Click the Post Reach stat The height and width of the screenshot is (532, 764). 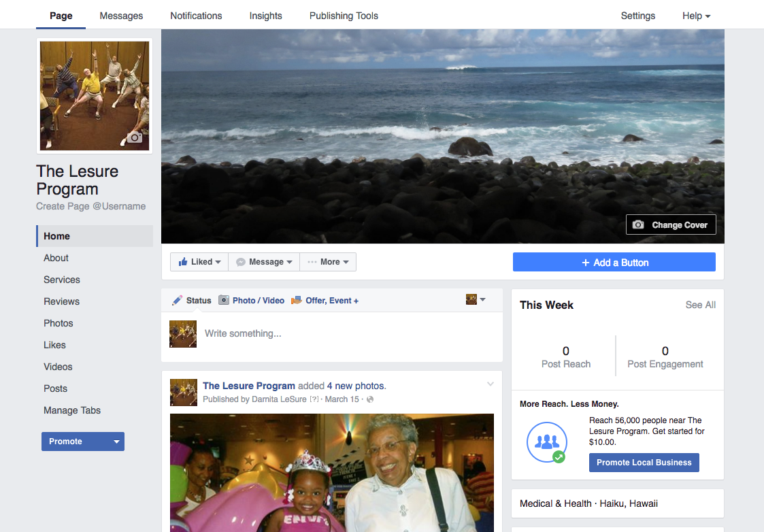click(x=566, y=357)
